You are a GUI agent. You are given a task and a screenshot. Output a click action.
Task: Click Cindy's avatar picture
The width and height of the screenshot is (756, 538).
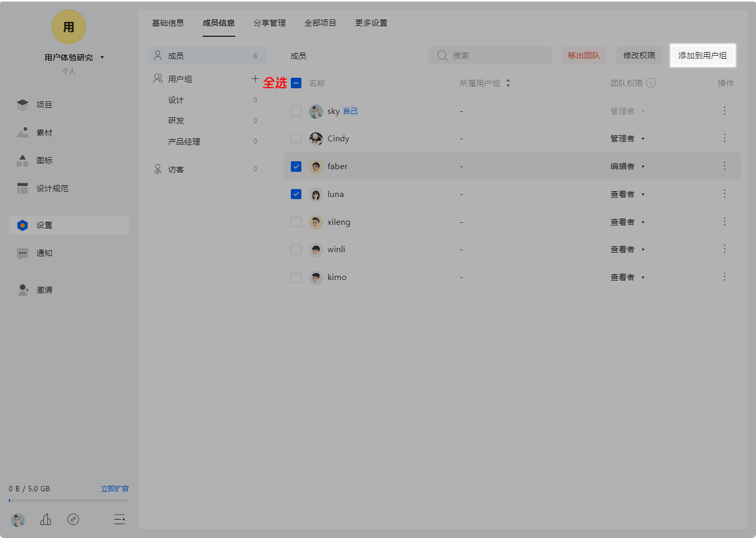[316, 139]
